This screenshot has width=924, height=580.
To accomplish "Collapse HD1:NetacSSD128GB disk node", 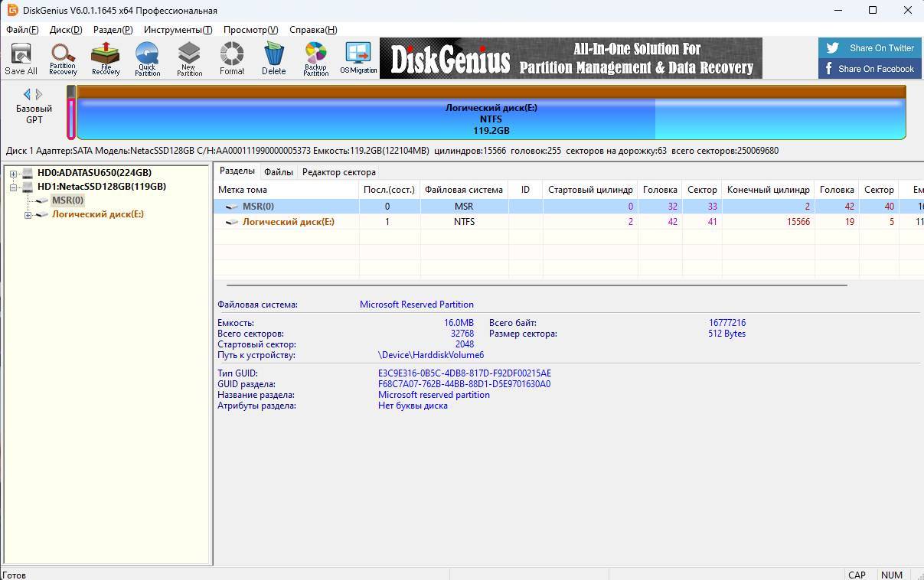I will 13,187.
